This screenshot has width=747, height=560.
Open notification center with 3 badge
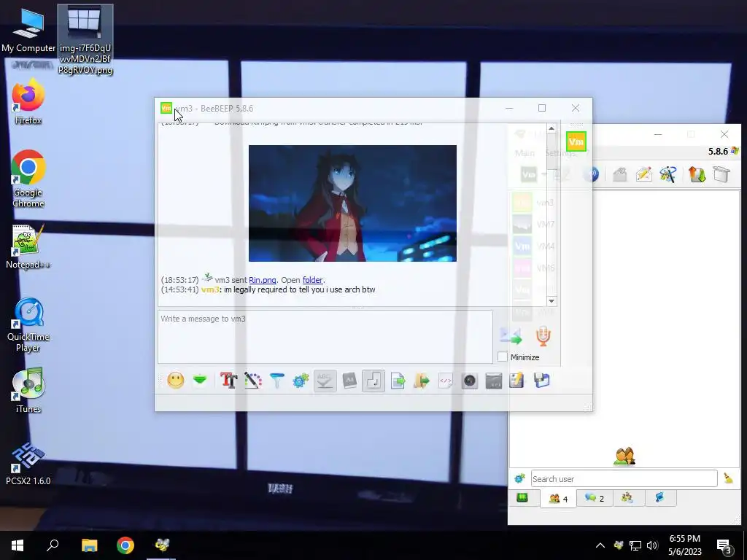click(x=724, y=545)
